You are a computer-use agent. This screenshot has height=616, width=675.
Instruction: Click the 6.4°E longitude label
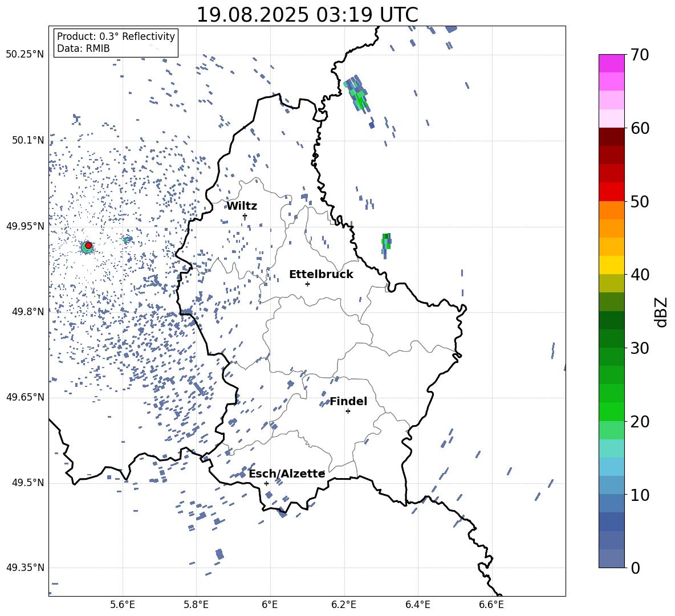coord(417,605)
